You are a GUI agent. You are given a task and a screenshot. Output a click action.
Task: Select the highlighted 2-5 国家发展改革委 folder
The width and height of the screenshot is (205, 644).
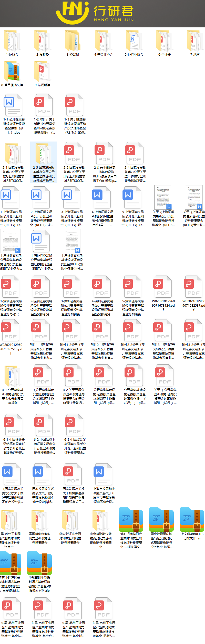tap(43, 154)
